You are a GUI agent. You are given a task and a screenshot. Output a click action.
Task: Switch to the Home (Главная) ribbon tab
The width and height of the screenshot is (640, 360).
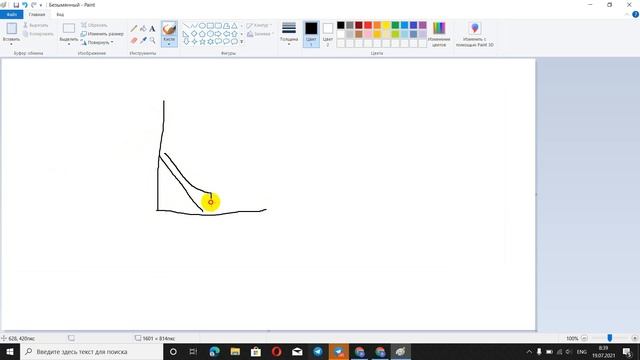[x=37, y=14]
